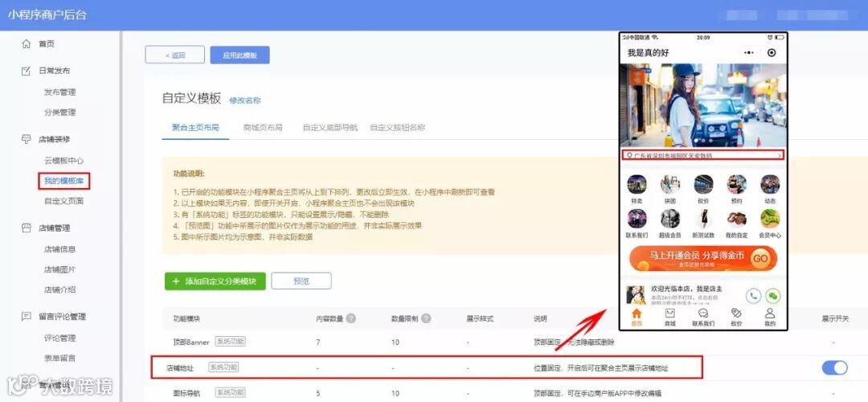Click the help icon beside 内容数量
This screenshot has width=868, height=402.
(x=351, y=318)
